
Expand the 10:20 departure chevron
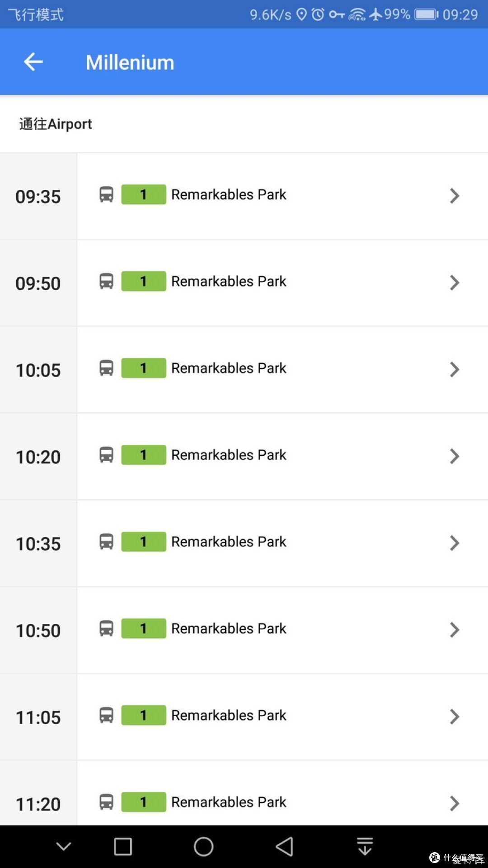[455, 456]
